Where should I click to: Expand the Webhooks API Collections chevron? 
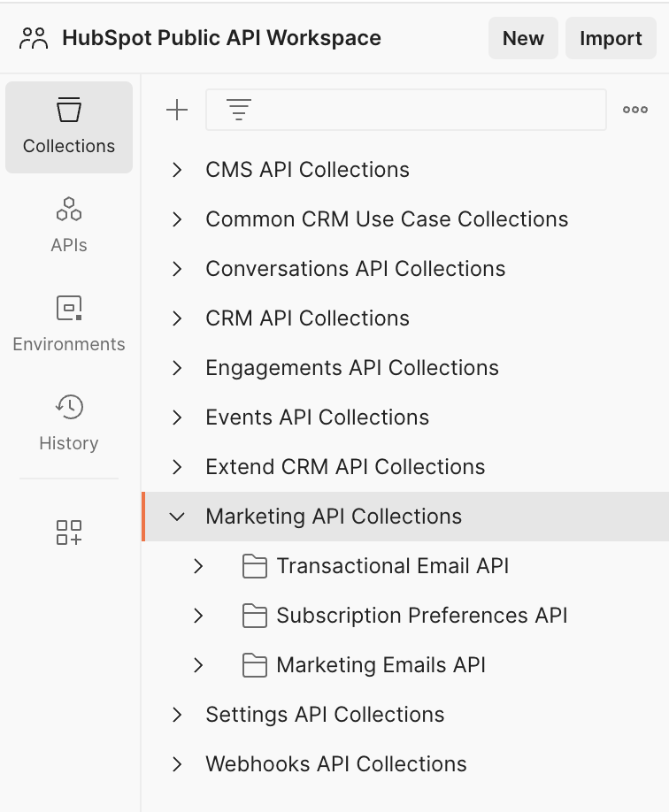tap(178, 764)
